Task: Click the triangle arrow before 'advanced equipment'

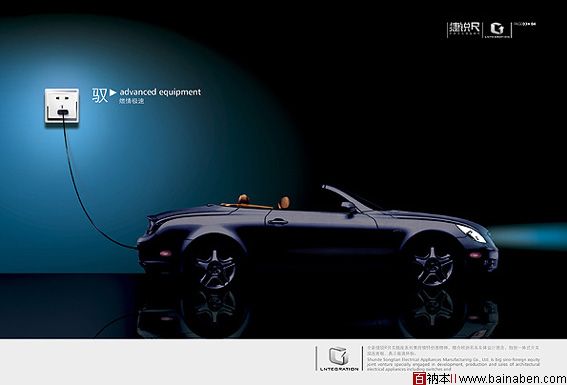Action: pos(113,93)
